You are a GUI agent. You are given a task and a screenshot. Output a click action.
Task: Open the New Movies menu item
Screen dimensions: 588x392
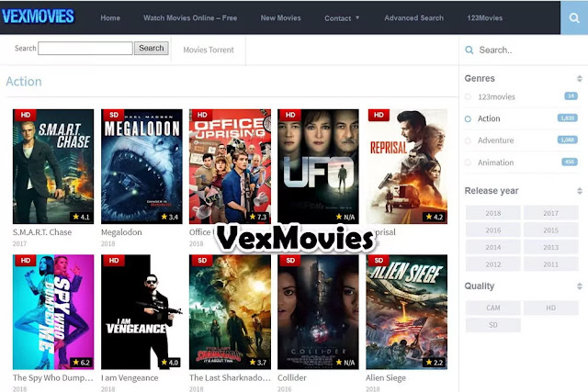[x=280, y=17]
